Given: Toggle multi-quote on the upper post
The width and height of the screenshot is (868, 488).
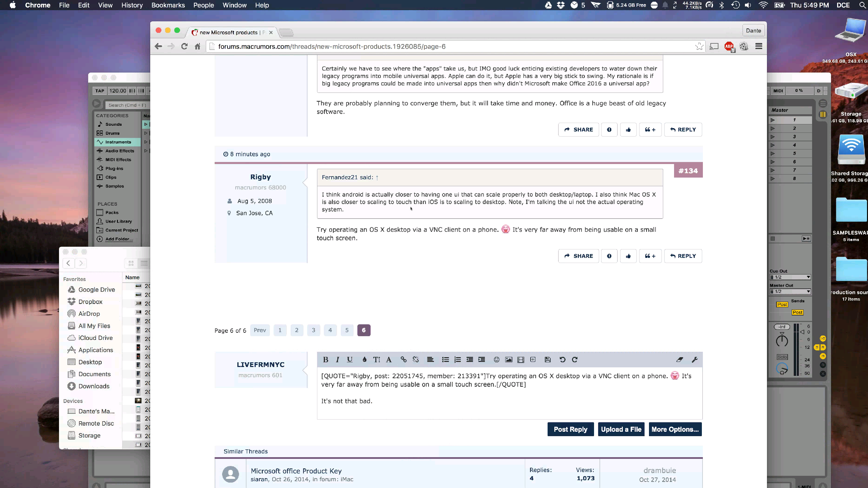Looking at the screenshot, I should [x=650, y=129].
